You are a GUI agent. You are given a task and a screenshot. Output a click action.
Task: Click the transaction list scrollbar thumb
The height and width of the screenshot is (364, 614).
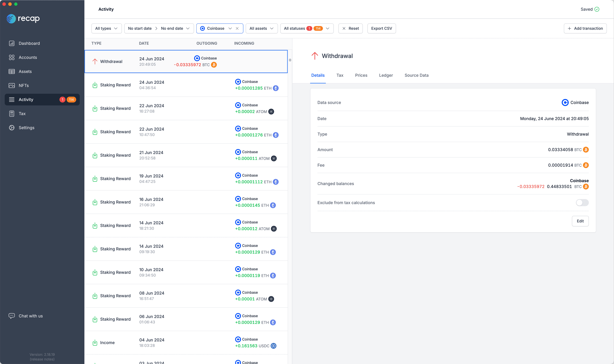pyautogui.click(x=290, y=60)
